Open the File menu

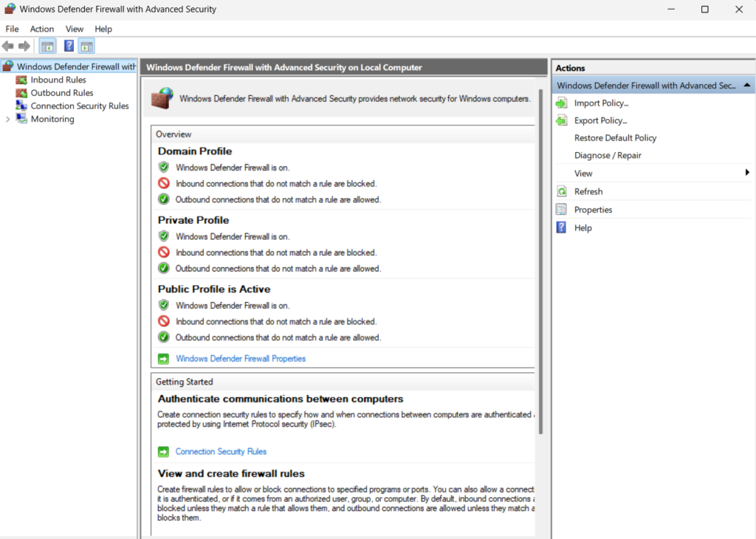pos(12,29)
